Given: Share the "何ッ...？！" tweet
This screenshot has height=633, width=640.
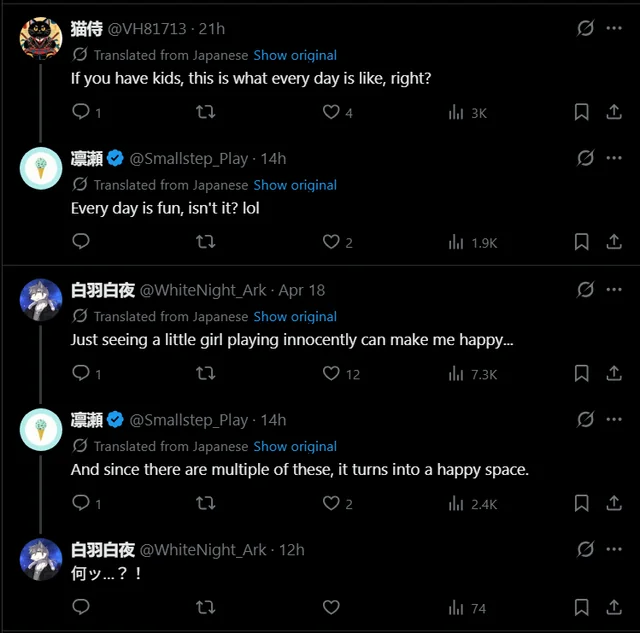Looking at the screenshot, I should 613,607.
